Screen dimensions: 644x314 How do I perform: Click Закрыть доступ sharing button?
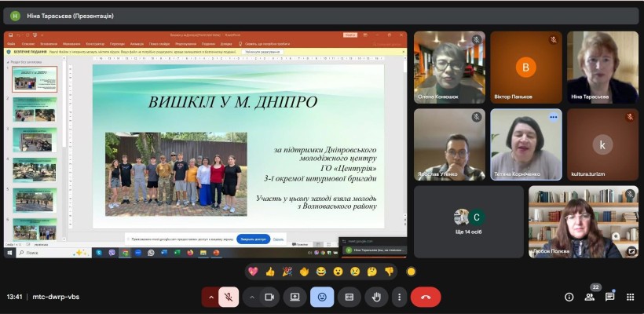pyautogui.click(x=253, y=239)
